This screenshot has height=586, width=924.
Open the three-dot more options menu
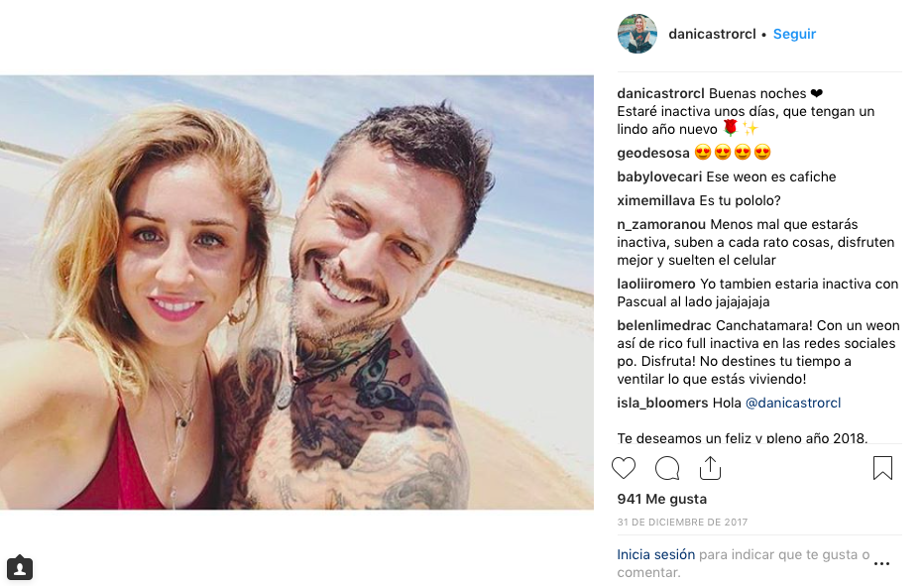click(x=881, y=563)
